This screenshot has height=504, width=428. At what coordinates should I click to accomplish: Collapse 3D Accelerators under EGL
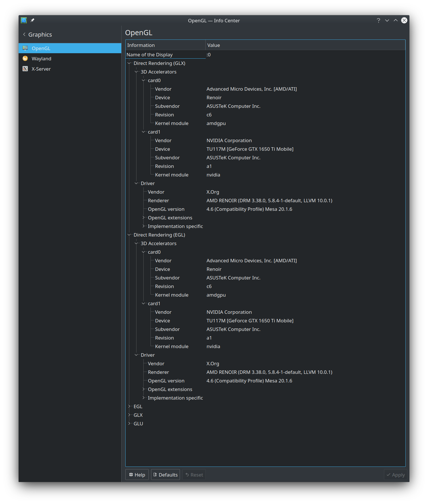pyautogui.click(x=136, y=243)
